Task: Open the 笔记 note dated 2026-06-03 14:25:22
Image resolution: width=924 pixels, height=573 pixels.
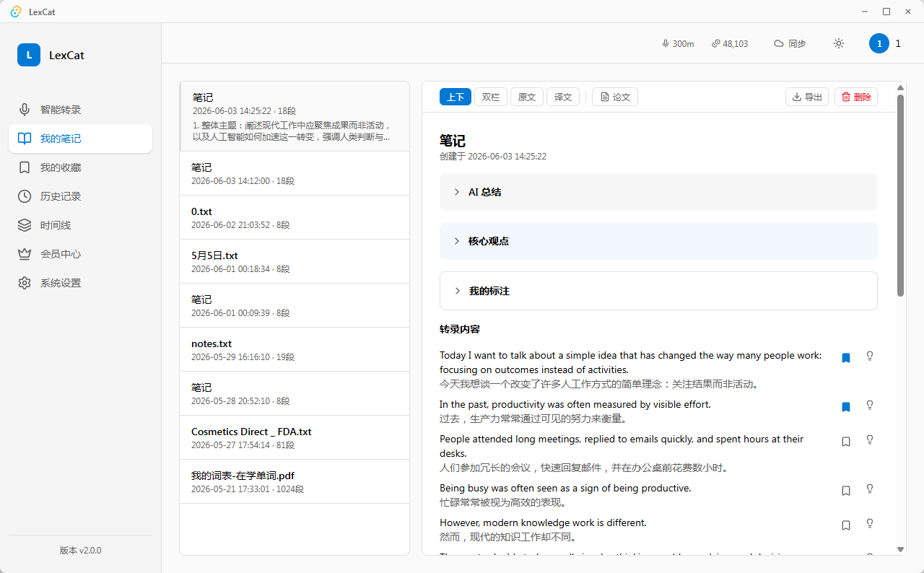Action: point(295,116)
